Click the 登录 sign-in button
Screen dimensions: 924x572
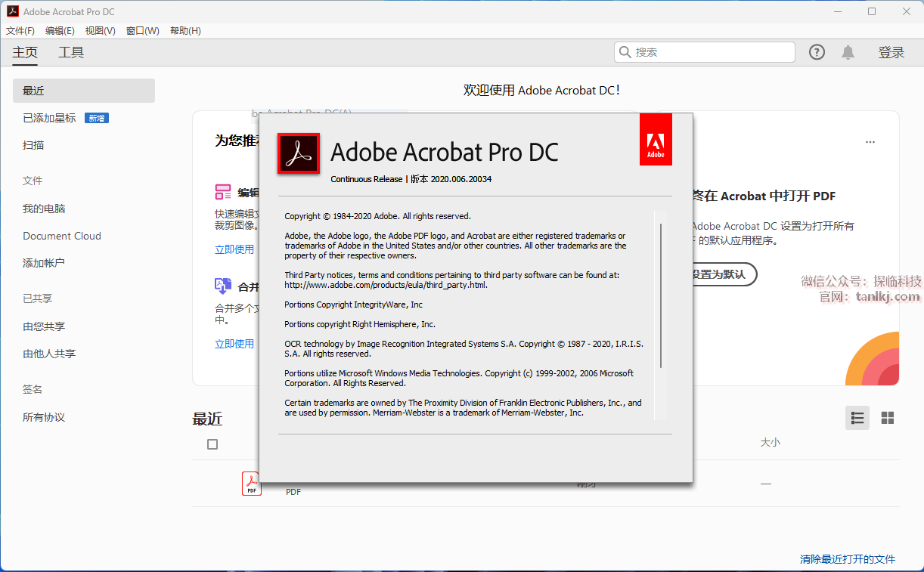click(891, 52)
